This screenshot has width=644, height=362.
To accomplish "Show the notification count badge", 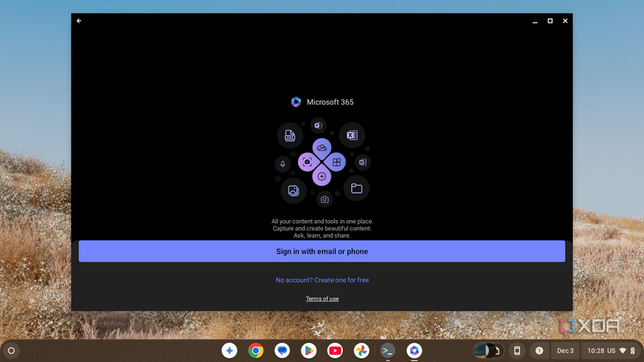I will point(539,350).
